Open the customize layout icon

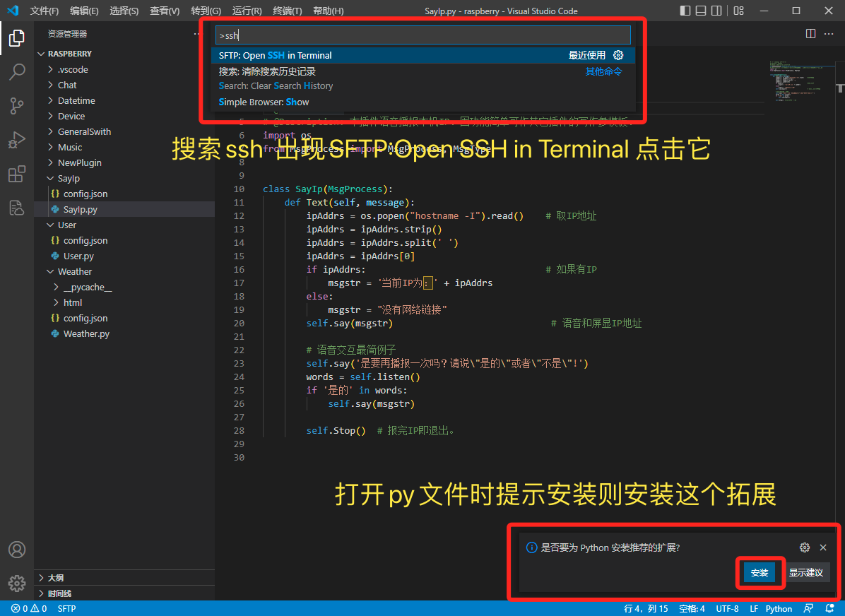click(739, 11)
